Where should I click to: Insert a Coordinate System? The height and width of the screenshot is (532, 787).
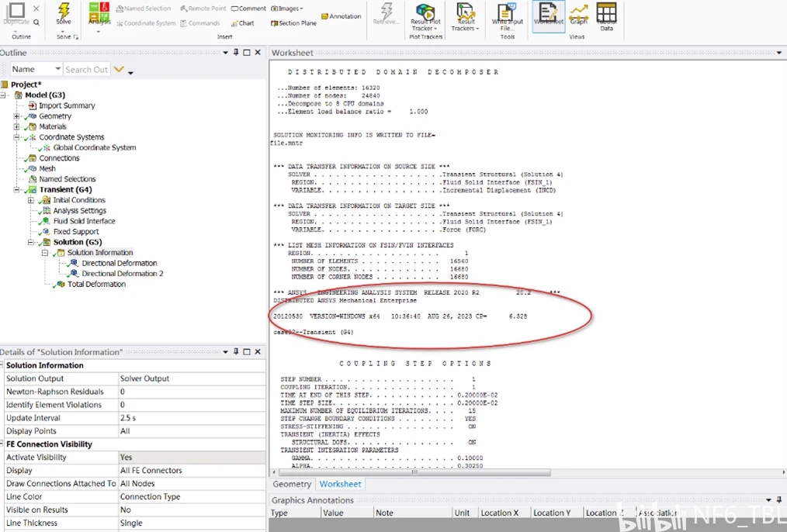pyautogui.click(x=146, y=23)
